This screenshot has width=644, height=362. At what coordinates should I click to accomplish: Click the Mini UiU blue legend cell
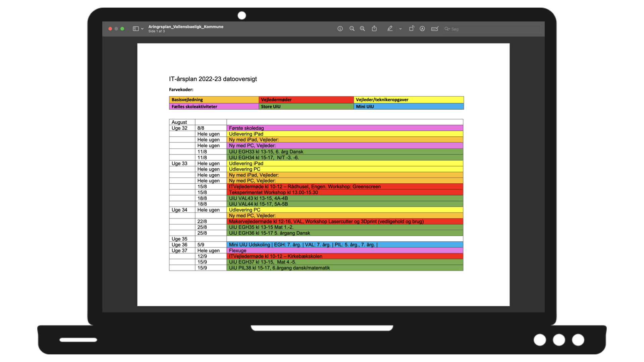click(x=409, y=106)
